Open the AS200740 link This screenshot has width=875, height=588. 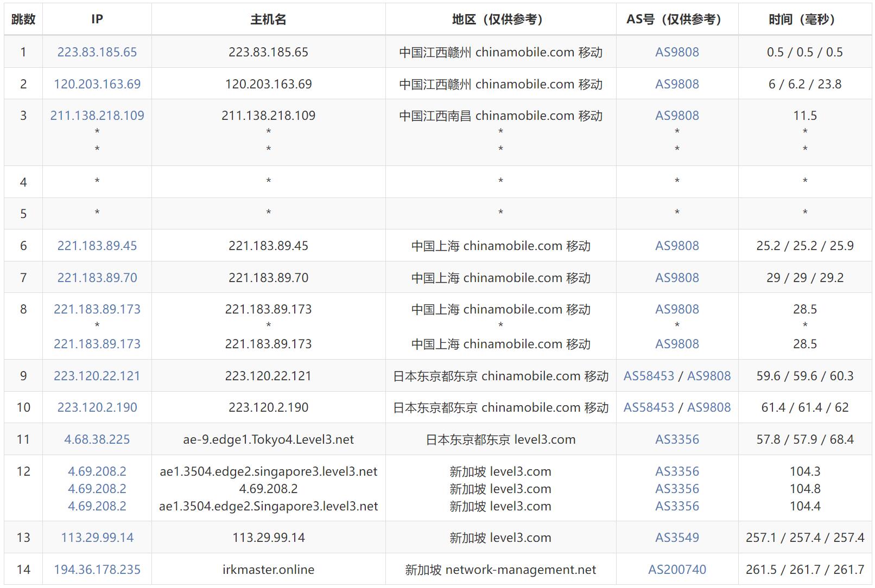click(x=677, y=570)
